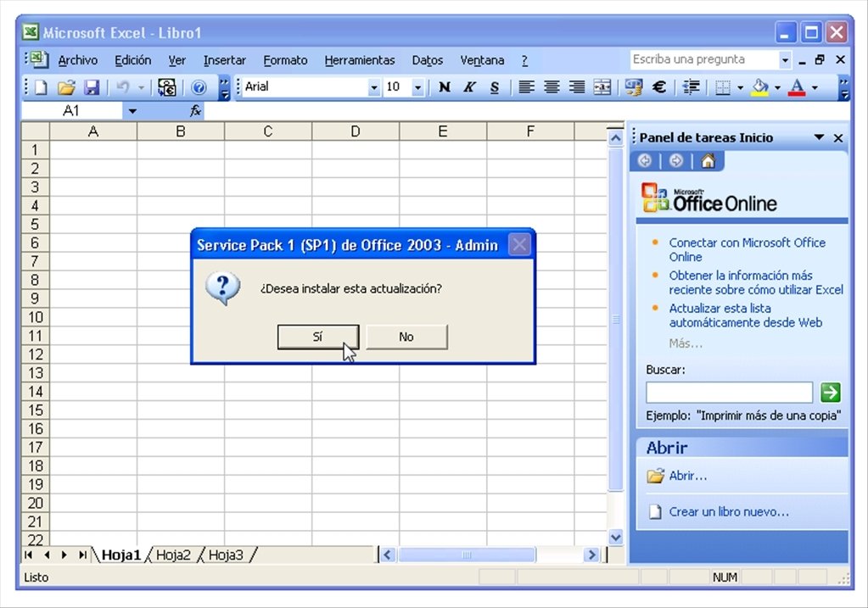868x608 pixels.
Task: Center text alignment icon
Action: (x=552, y=86)
